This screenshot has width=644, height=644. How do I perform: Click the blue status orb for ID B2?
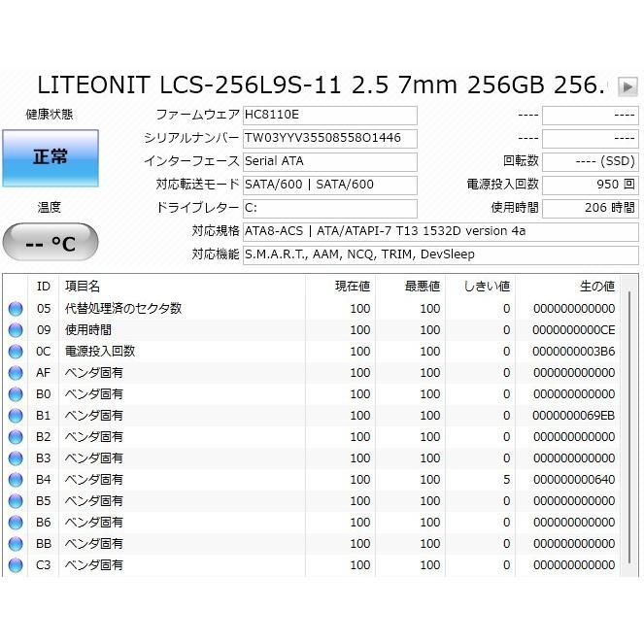point(16,437)
